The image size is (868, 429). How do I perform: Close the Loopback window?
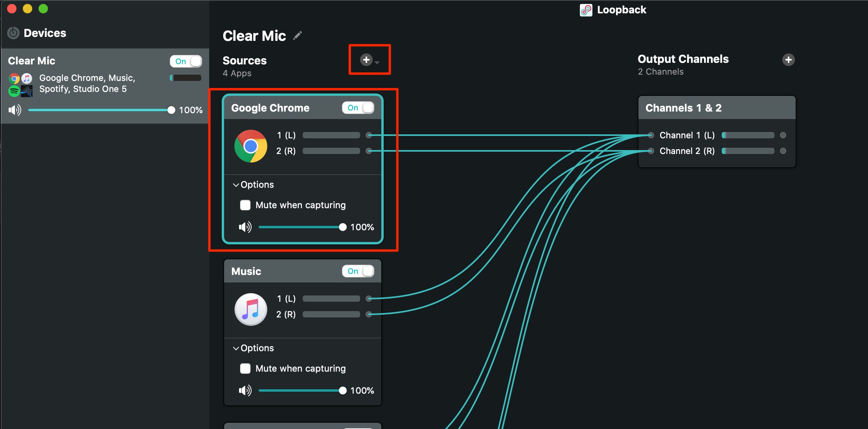(12, 9)
